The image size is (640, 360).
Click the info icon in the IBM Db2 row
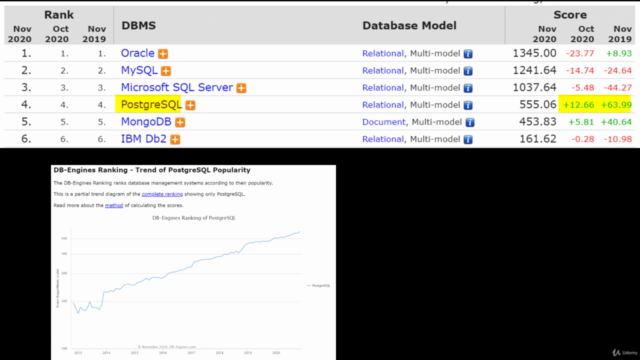point(468,139)
